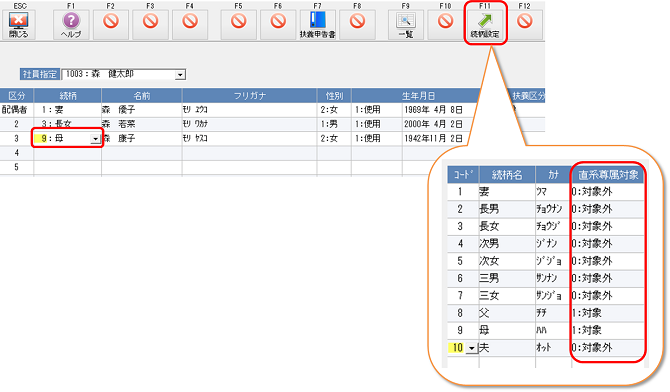This screenshot has height=392, width=670.
Task: Click the フリガナ column header
Action: coord(250,96)
